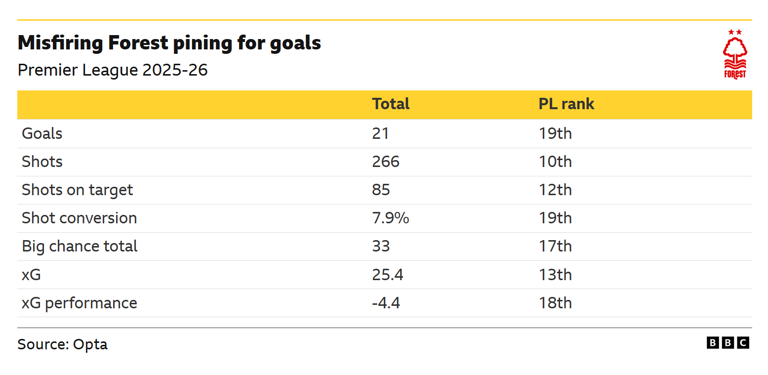Click the xG performance value -4.4

[386, 303]
